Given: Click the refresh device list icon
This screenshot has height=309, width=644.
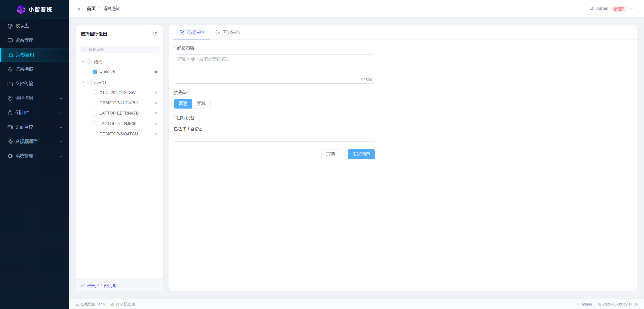Looking at the screenshot, I should pos(154,34).
